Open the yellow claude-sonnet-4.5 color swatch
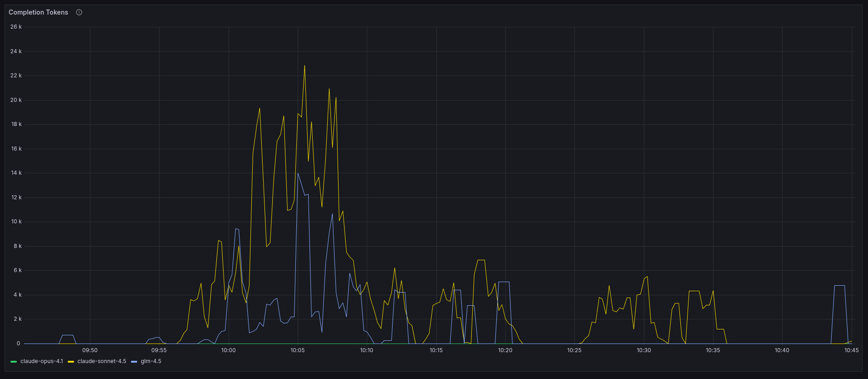The image size is (868, 379). click(x=71, y=362)
